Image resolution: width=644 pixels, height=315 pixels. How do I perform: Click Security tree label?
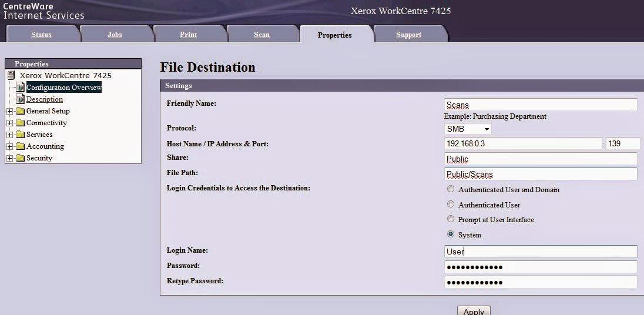[x=39, y=157]
